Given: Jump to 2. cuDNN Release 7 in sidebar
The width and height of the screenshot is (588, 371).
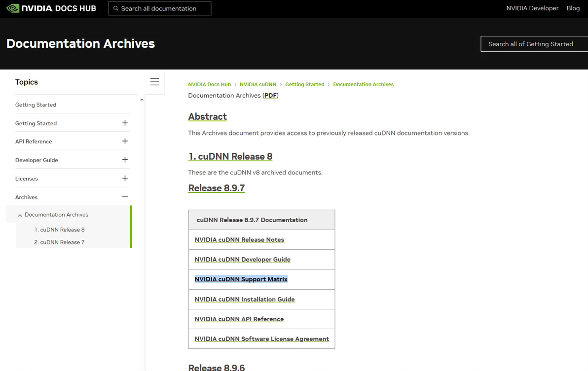Looking at the screenshot, I should tap(59, 242).
